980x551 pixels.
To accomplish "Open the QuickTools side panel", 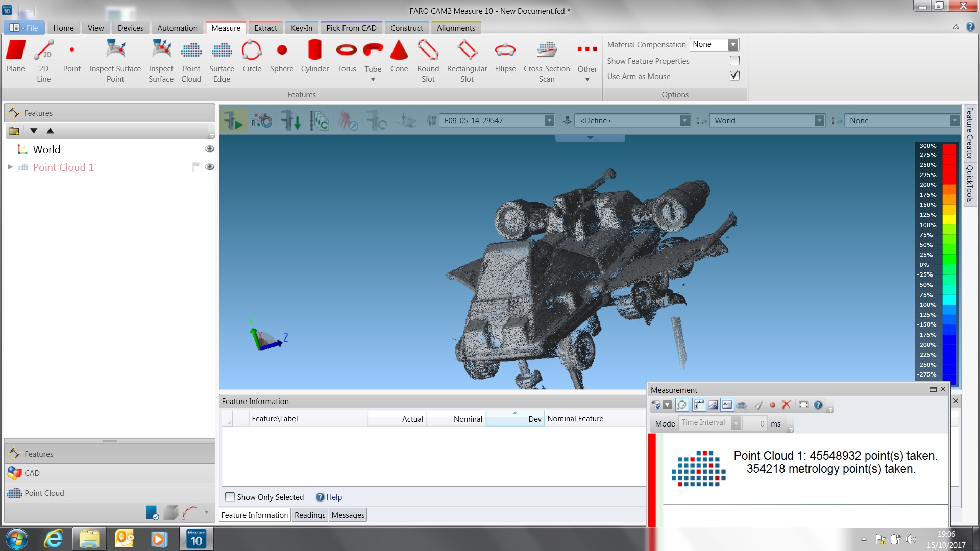I will click(x=970, y=184).
